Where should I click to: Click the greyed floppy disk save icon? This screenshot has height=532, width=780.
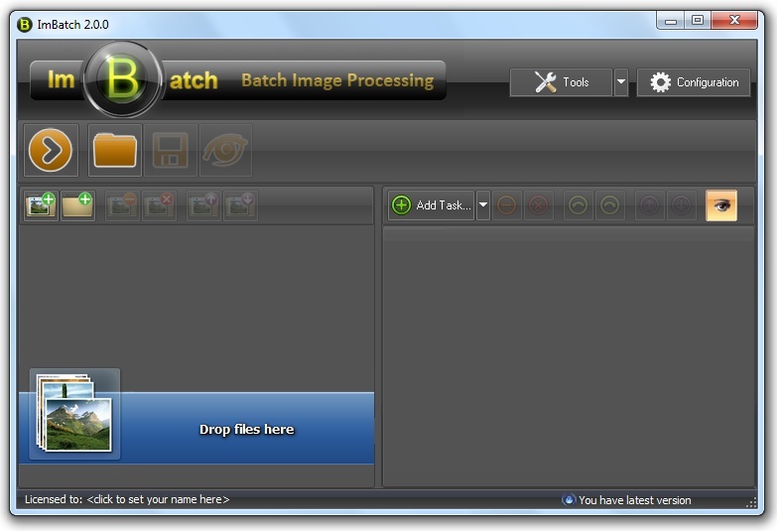170,150
